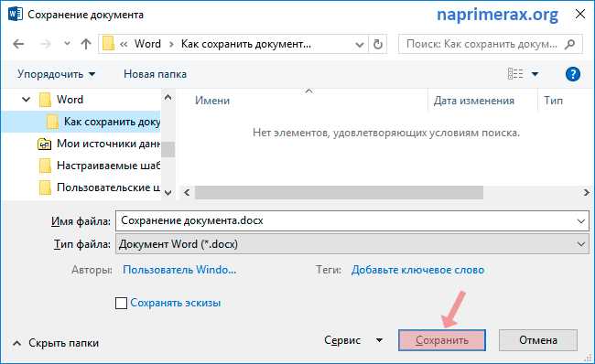The height and width of the screenshot is (364, 595).
Task: Click the horizontal scrollbar thumb
Action: click(x=339, y=193)
